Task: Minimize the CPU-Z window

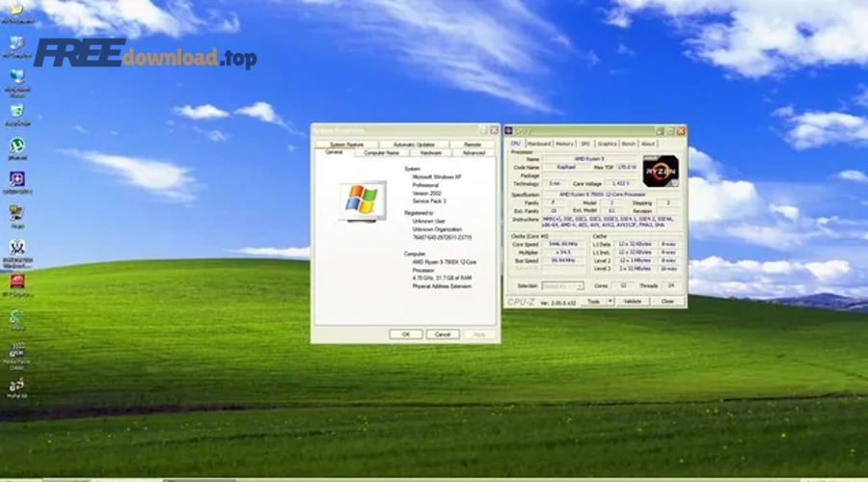Action: point(660,131)
